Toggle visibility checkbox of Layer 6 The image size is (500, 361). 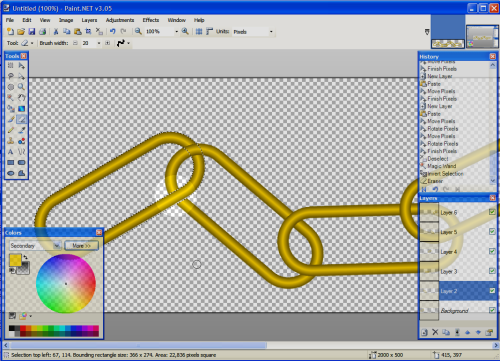point(492,212)
